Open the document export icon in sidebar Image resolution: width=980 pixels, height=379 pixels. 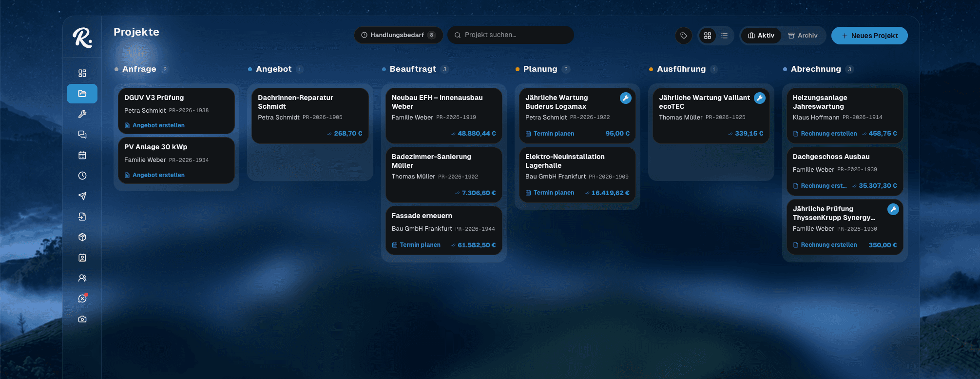82,217
